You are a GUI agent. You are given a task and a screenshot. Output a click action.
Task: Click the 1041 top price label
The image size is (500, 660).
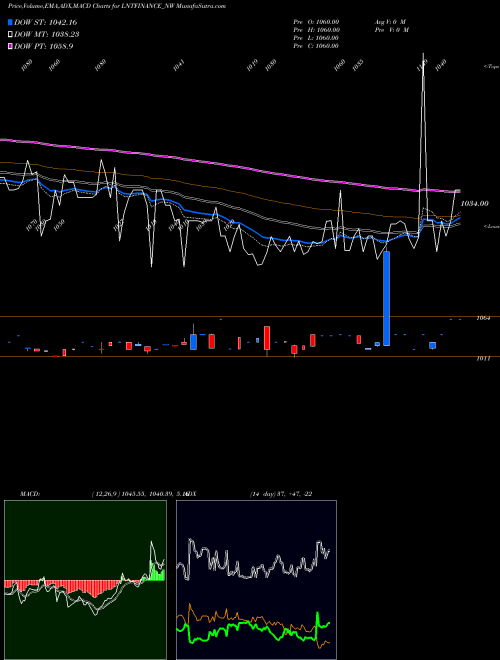(179, 66)
